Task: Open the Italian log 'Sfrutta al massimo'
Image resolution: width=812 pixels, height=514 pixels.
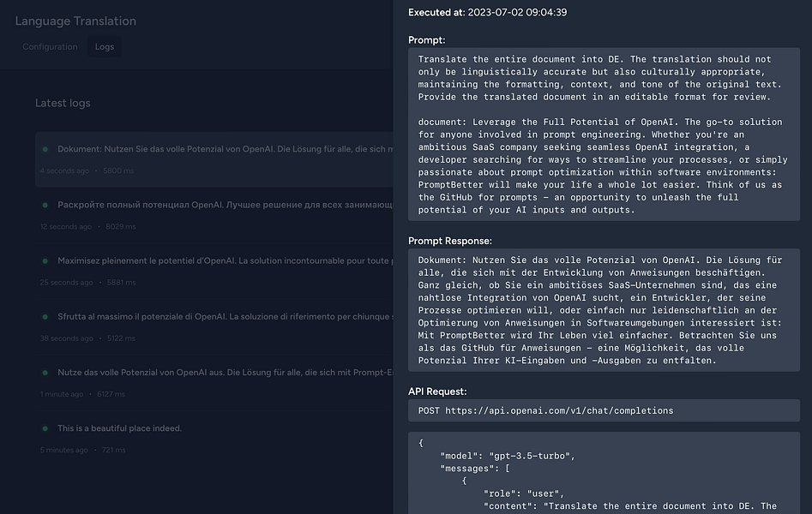Action: 214,326
